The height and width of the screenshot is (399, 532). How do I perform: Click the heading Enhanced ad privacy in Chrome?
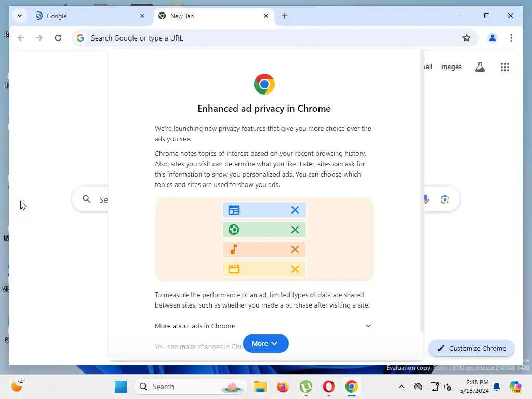[x=264, y=109]
